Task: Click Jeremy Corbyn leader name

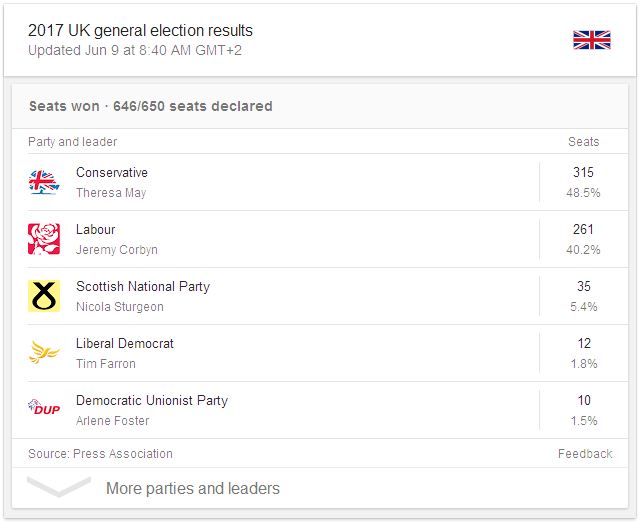Action: [117, 250]
